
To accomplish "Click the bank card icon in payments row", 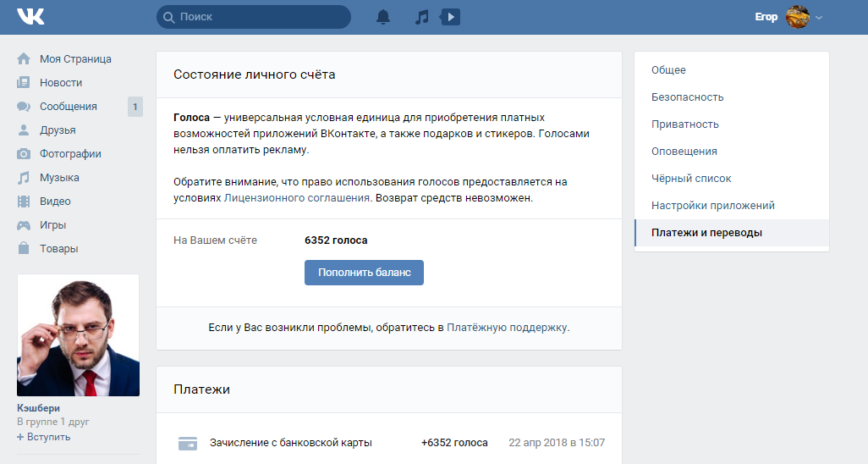I will (x=188, y=443).
